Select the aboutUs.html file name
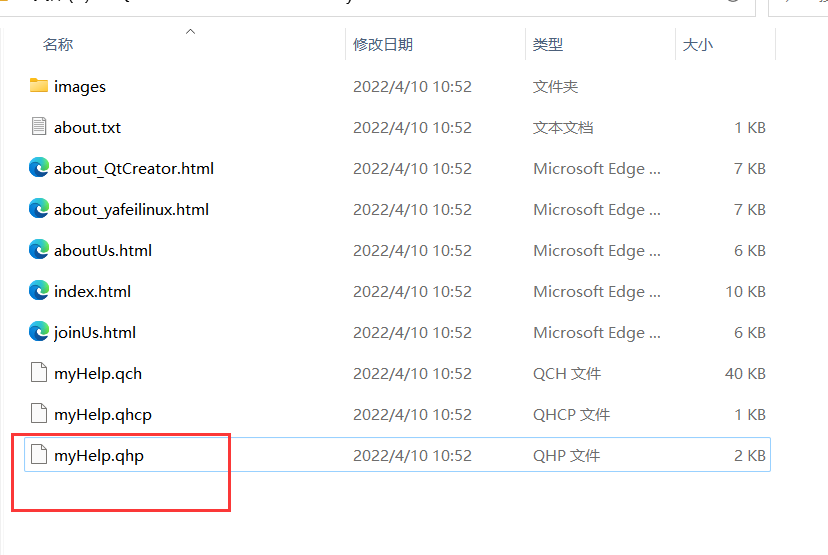The width and height of the screenshot is (828, 555). pyautogui.click(x=102, y=250)
